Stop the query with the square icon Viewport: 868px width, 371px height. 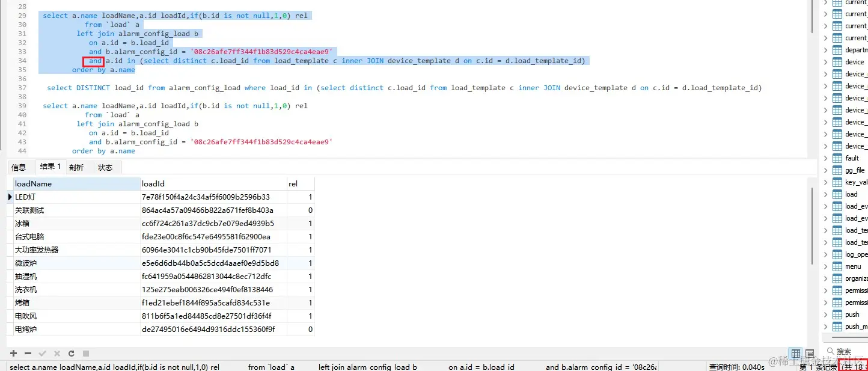(86, 354)
